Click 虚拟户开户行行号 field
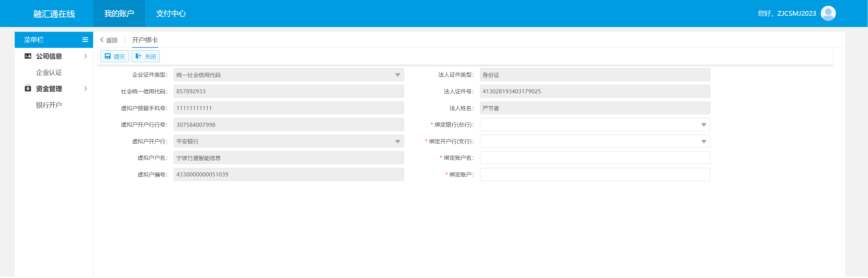868x278 pixels. coord(289,124)
